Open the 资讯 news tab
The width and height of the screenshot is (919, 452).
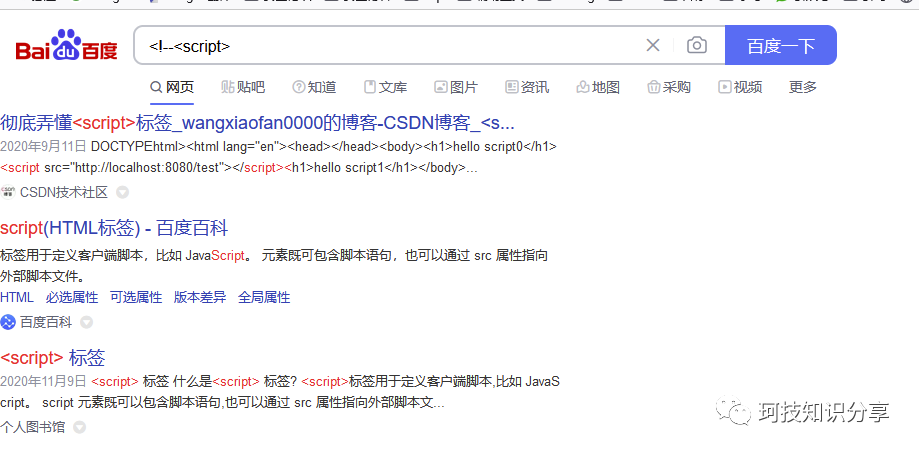[x=527, y=87]
